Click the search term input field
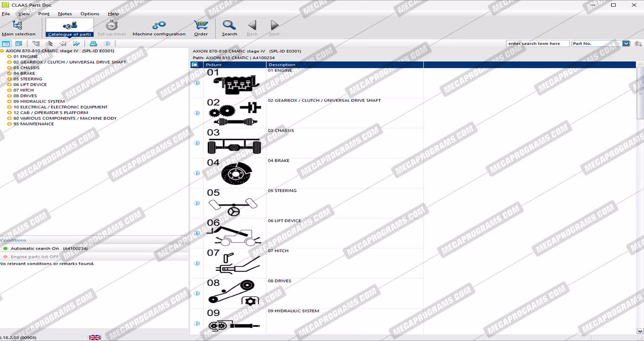 point(537,43)
